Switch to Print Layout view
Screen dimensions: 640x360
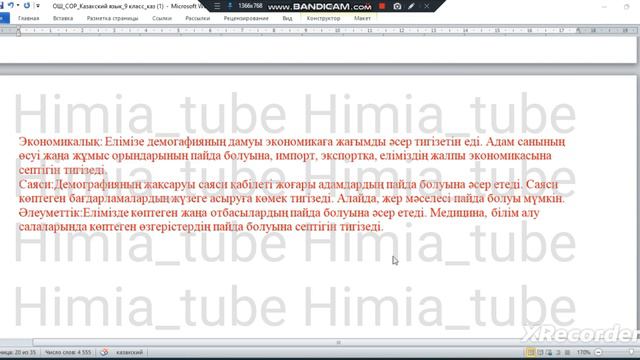tap(531, 352)
